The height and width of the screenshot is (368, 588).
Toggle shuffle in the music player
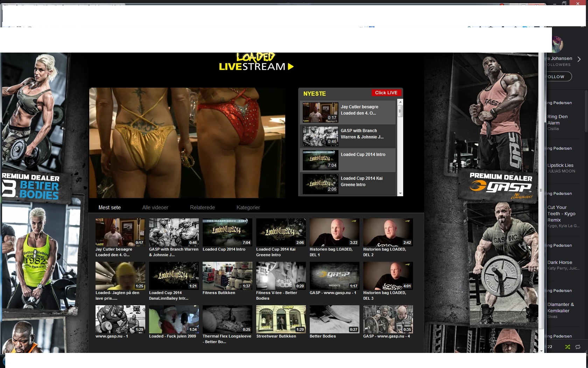tap(567, 347)
